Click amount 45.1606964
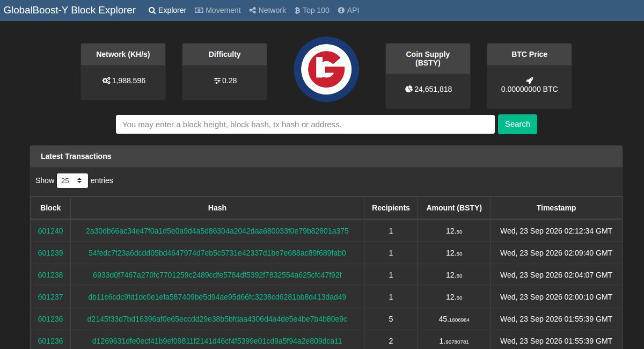644x349 pixels. [x=454, y=319]
